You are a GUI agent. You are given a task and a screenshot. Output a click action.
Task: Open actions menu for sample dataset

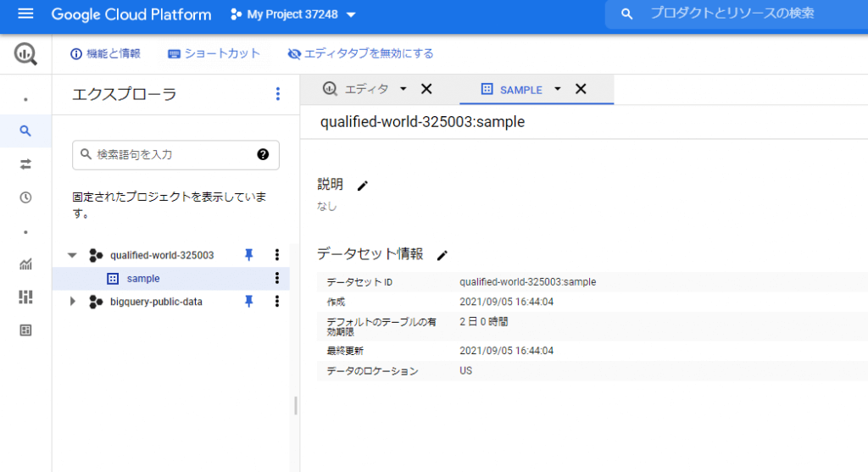click(x=277, y=278)
